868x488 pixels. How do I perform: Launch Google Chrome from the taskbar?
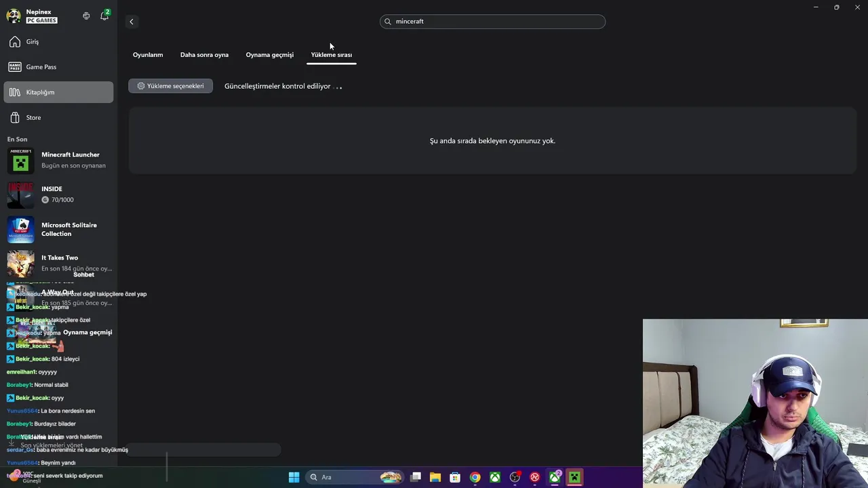(x=475, y=477)
